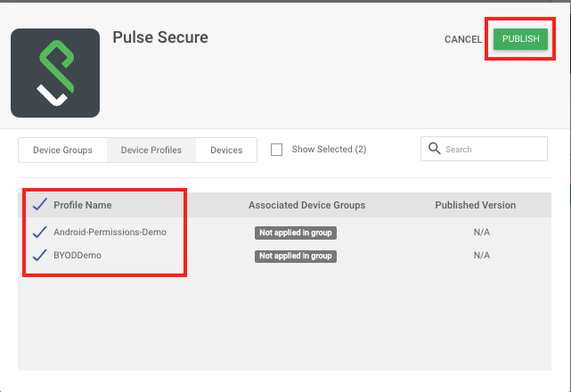Image resolution: width=571 pixels, height=392 pixels.
Task: Click the magnifying glass search icon
Action: click(x=434, y=149)
